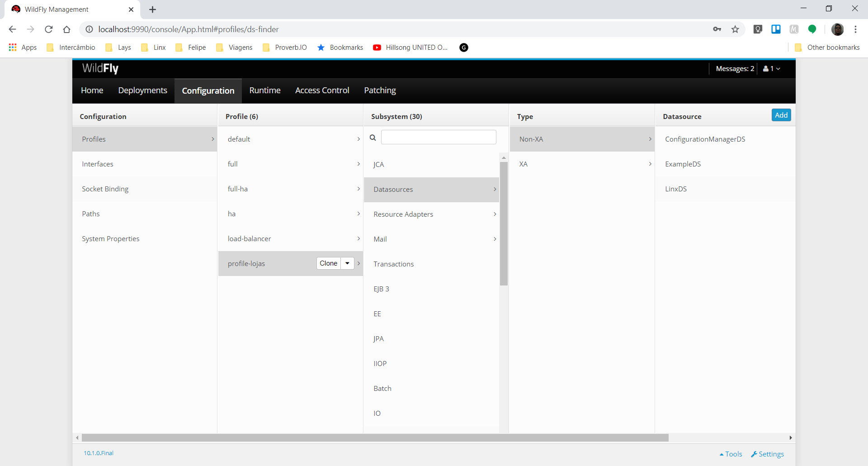
Task: Select the ExampleDS datasource
Action: click(725, 164)
